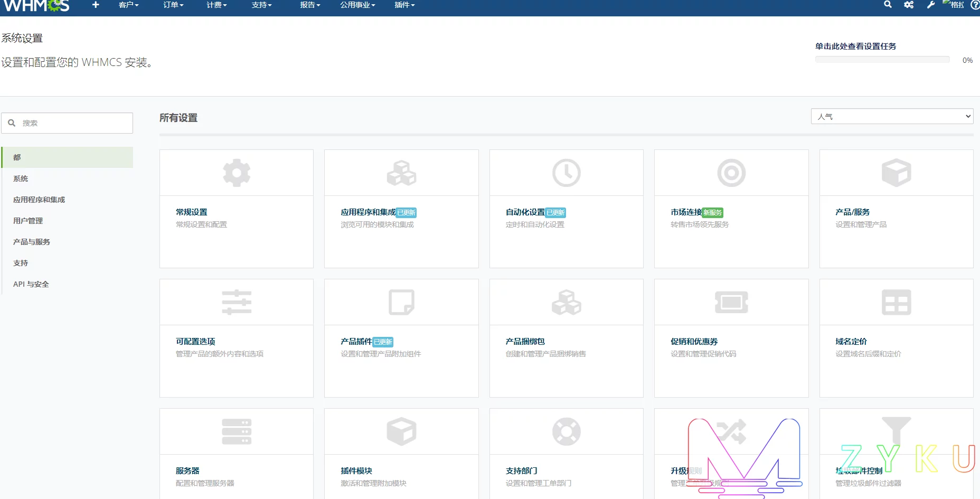The width and height of the screenshot is (980, 499).
Task: Open the 插件 menu
Action: [404, 5]
